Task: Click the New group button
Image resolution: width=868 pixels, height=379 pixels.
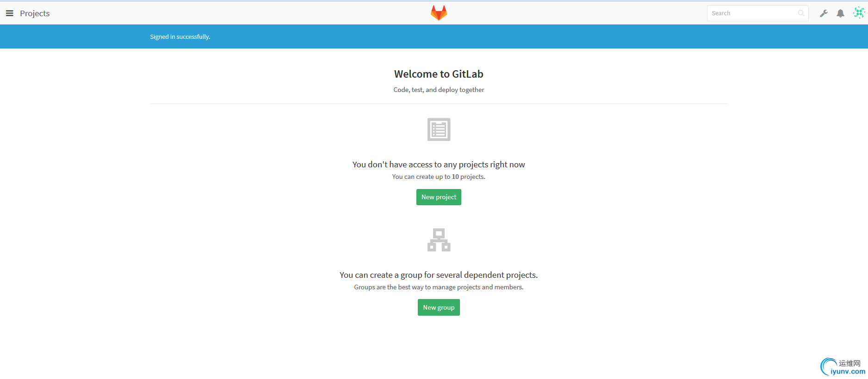Action: [x=439, y=307]
